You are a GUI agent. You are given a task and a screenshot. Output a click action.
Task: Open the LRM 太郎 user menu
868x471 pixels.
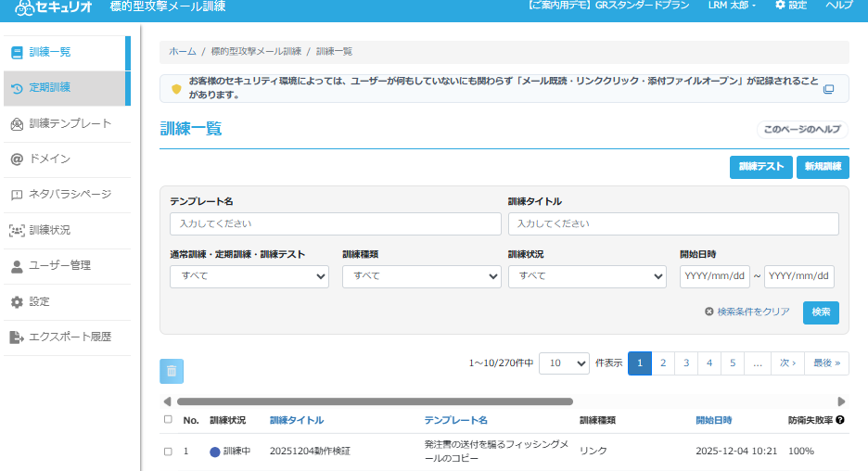point(732,5)
